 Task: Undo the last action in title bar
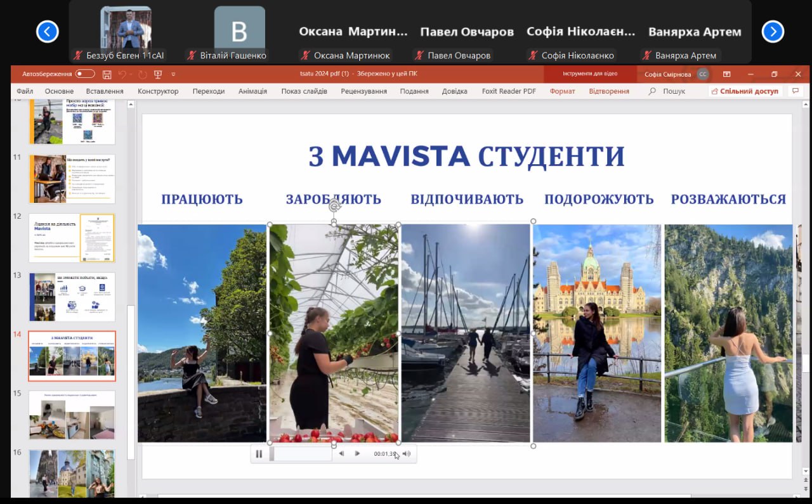click(x=122, y=74)
